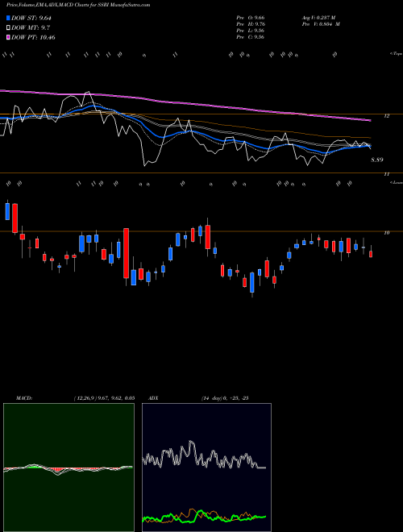
Task: Click the MACD panel heading label
Action: click(24, 398)
